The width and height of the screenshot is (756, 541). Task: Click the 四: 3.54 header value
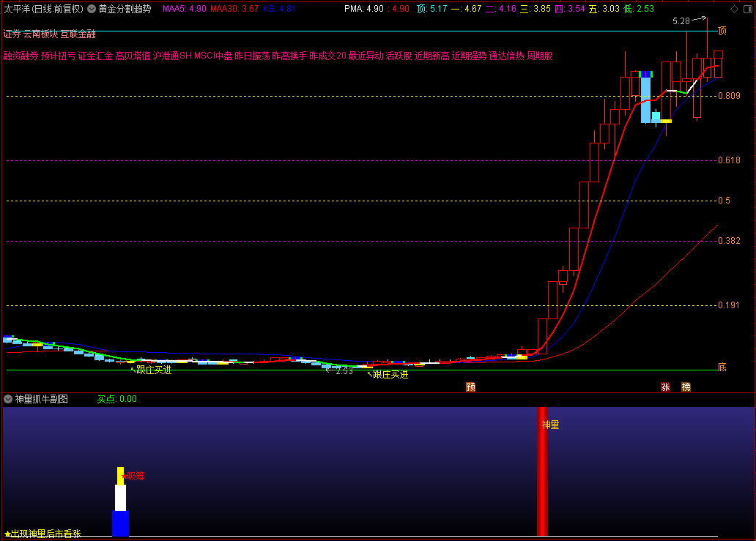pos(570,9)
